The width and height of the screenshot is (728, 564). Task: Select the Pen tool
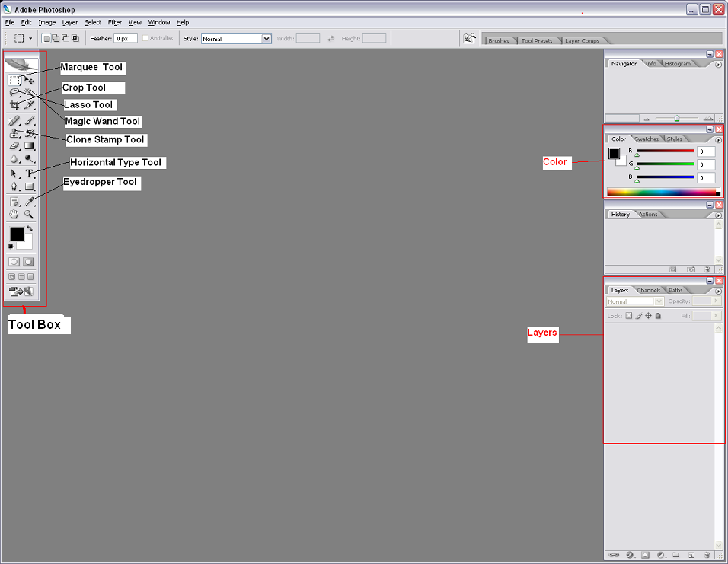(14, 186)
